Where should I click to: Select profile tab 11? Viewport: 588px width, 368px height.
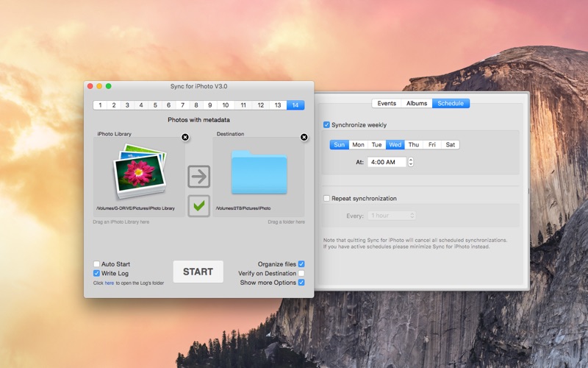pos(243,105)
